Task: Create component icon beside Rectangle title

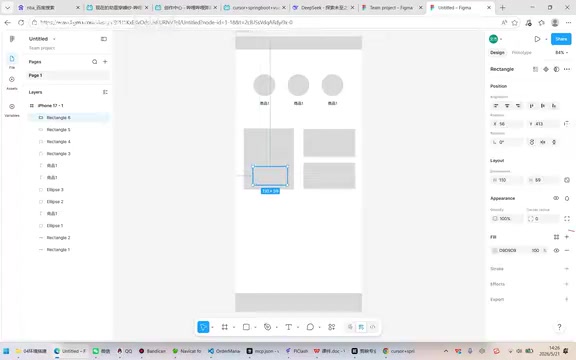Action: click(x=546, y=69)
